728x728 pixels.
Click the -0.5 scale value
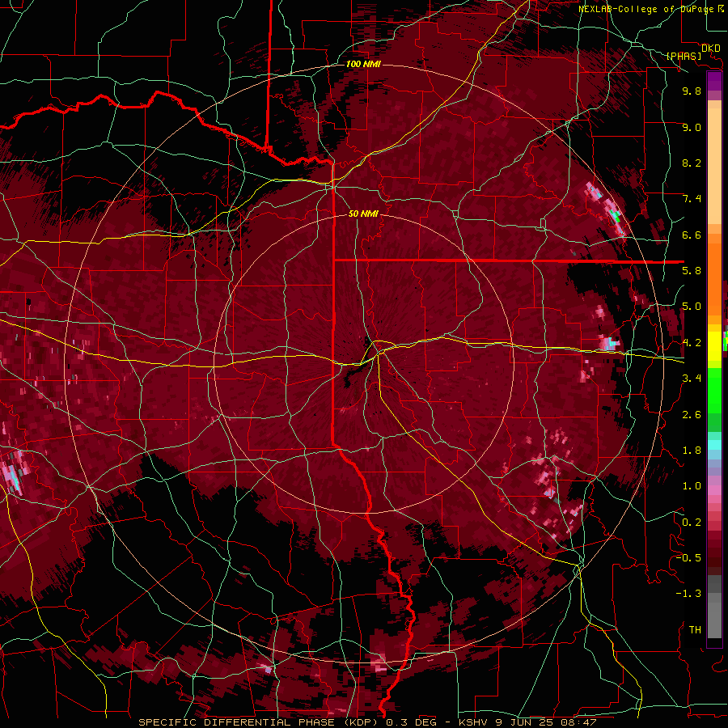tap(688, 558)
